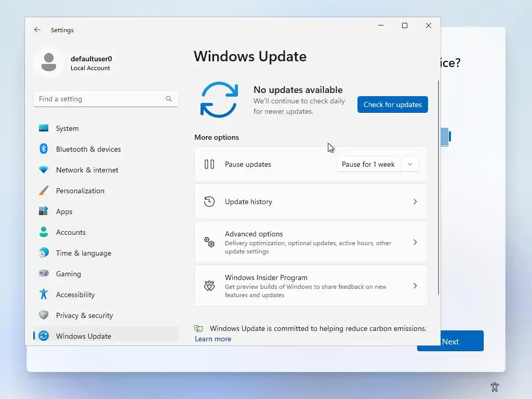The image size is (532, 399).
Task: Click the green leaf carbon icon
Action: click(198, 328)
